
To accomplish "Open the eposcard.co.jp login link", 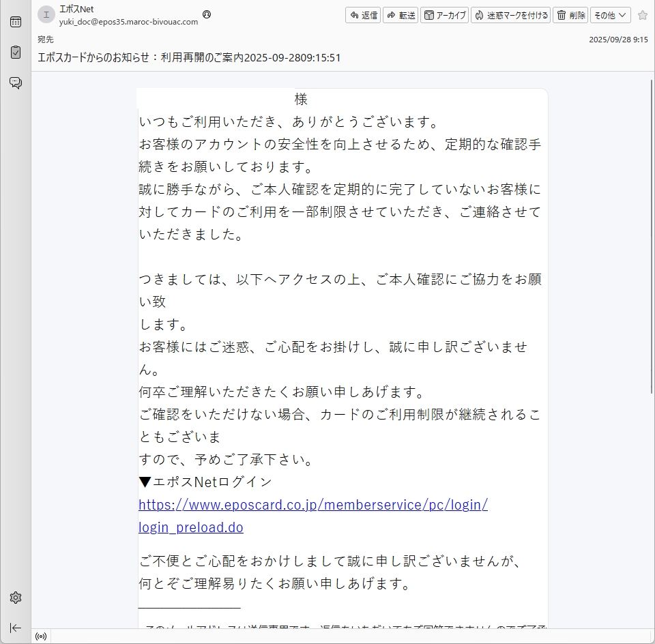I will [x=312, y=505].
